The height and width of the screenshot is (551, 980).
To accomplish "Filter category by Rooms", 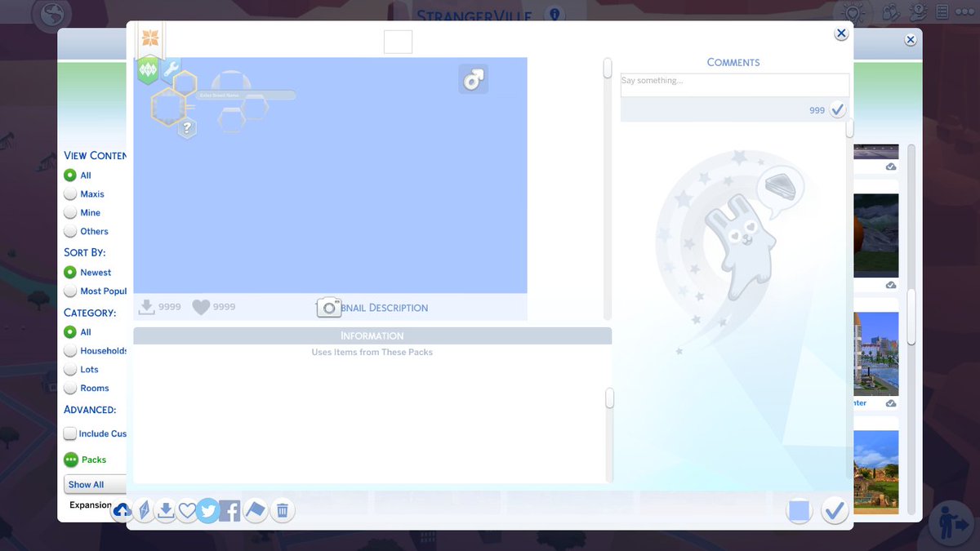I will pyautogui.click(x=70, y=388).
